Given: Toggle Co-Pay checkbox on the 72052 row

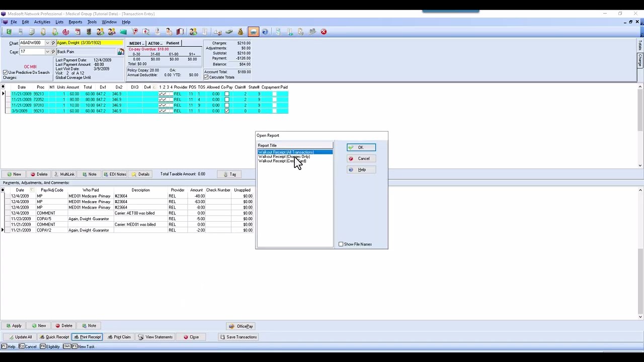Looking at the screenshot, I should coord(227,100).
